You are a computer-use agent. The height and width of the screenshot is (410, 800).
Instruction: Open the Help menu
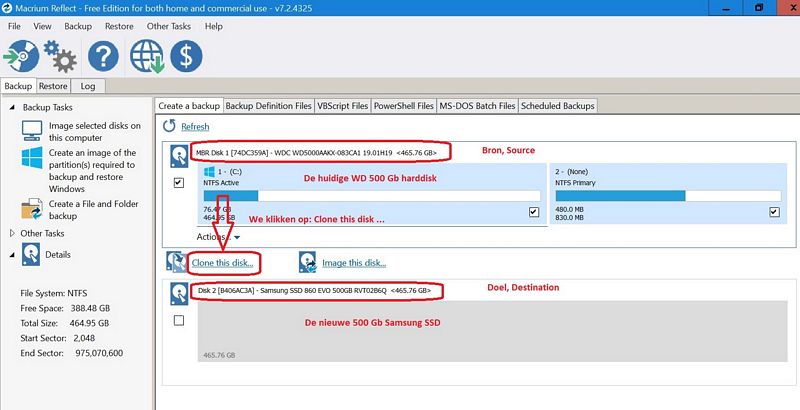click(x=213, y=26)
